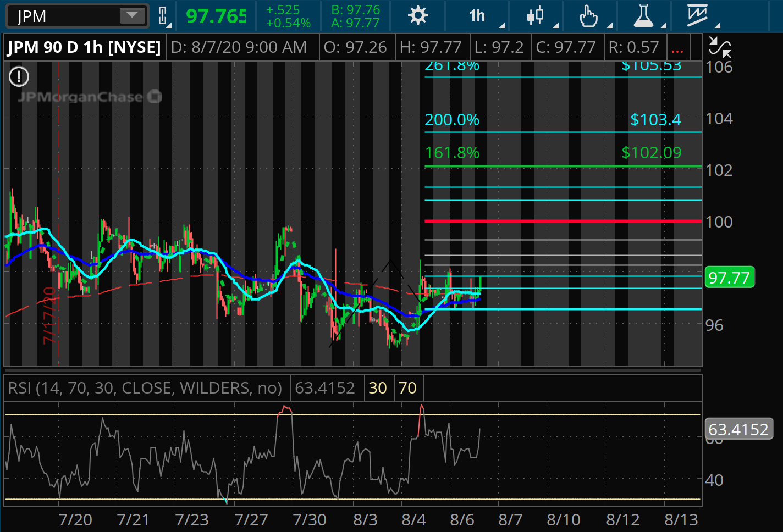The height and width of the screenshot is (532, 783).
Task: Click the red ellipsis in header bar
Action: coord(677,49)
